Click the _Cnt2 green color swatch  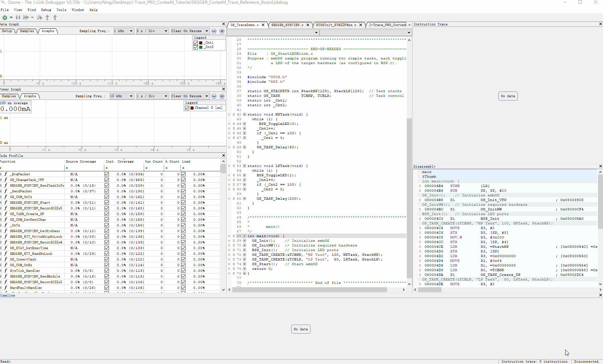coord(201,47)
